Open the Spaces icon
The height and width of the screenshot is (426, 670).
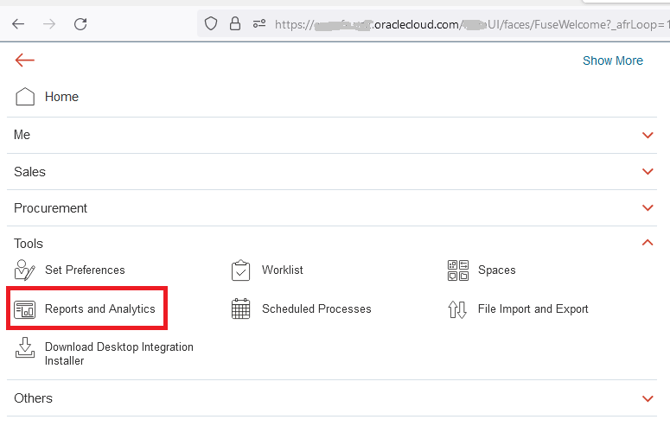(458, 270)
